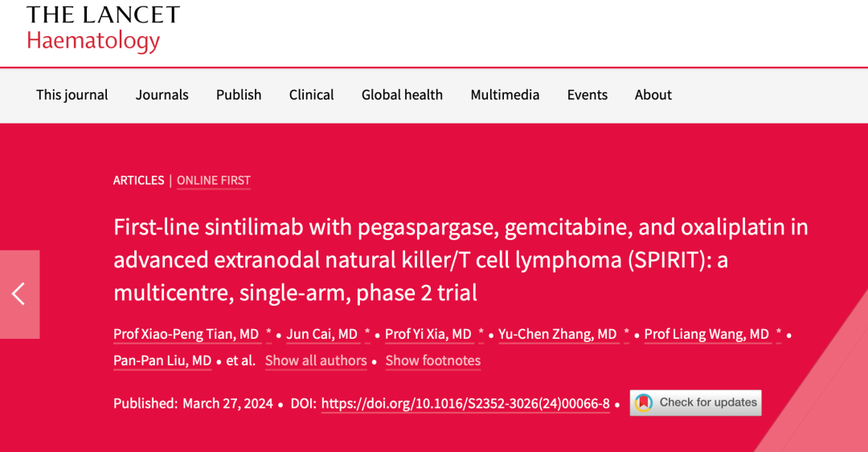Open the About menu

(653, 95)
